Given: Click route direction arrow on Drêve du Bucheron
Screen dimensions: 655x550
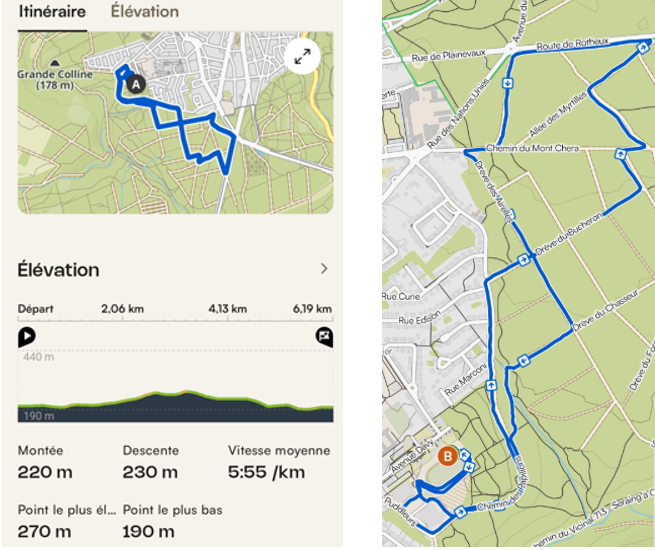Looking at the screenshot, I should (x=524, y=261).
